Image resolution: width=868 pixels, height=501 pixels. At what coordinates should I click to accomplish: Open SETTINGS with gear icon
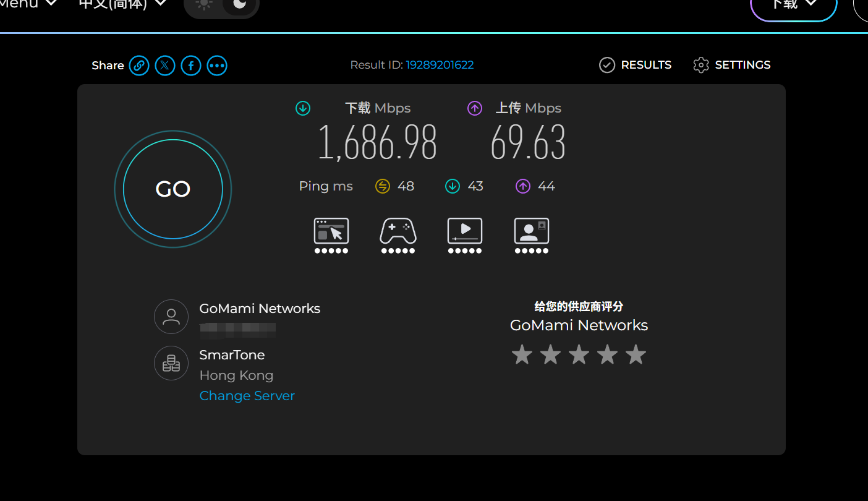tap(732, 65)
